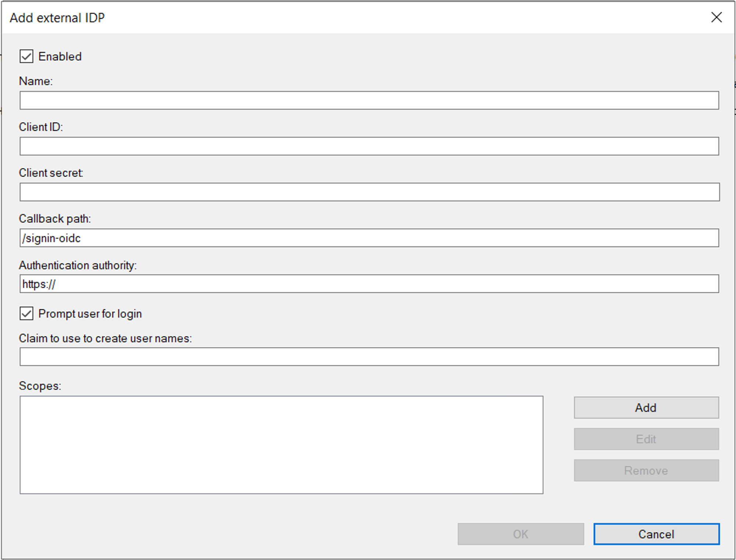Close the Add external IDP dialog
The width and height of the screenshot is (736, 560).
point(716,18)
